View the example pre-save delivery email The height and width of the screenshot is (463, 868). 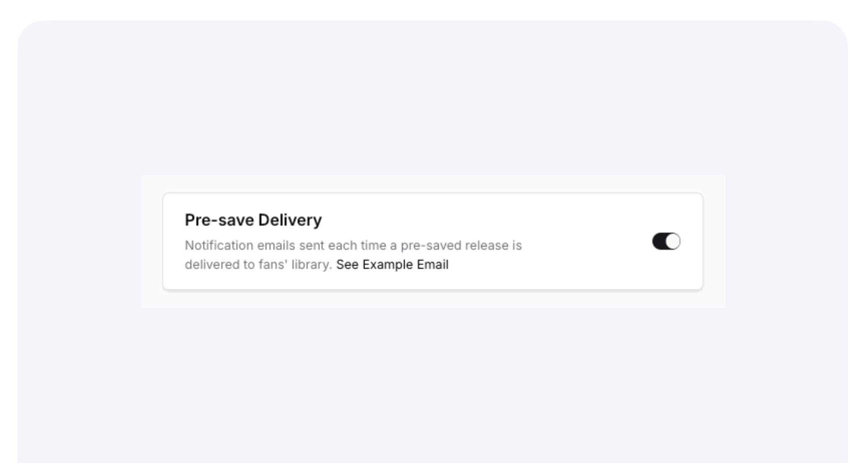(x=392, y=265)
